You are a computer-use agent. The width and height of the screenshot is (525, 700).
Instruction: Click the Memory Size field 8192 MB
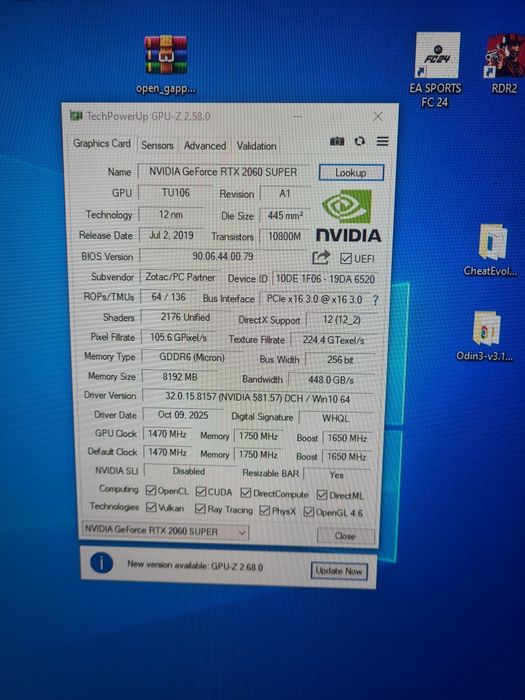[180, 377]
